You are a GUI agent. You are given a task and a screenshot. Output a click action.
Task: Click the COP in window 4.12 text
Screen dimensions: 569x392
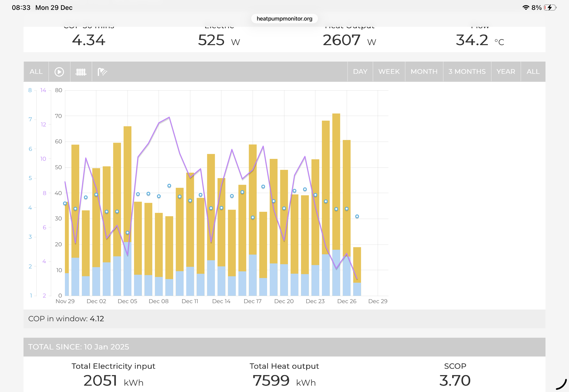tap(66, 319)
